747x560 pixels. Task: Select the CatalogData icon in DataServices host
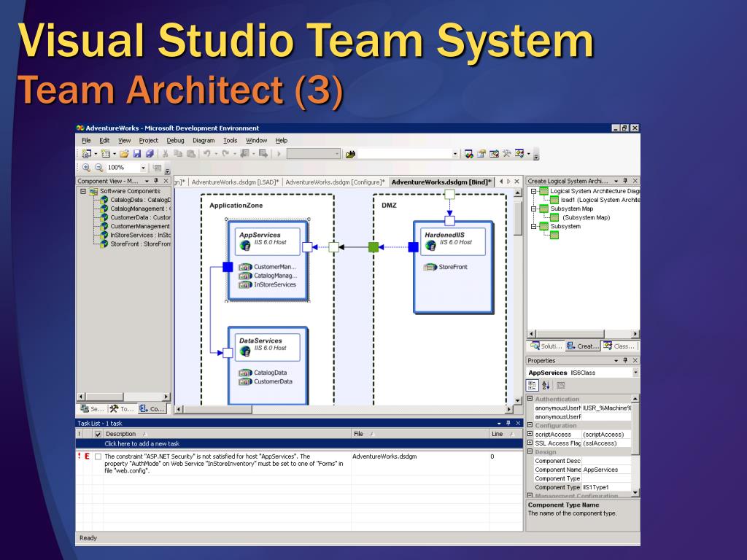(x=245, y=373)
